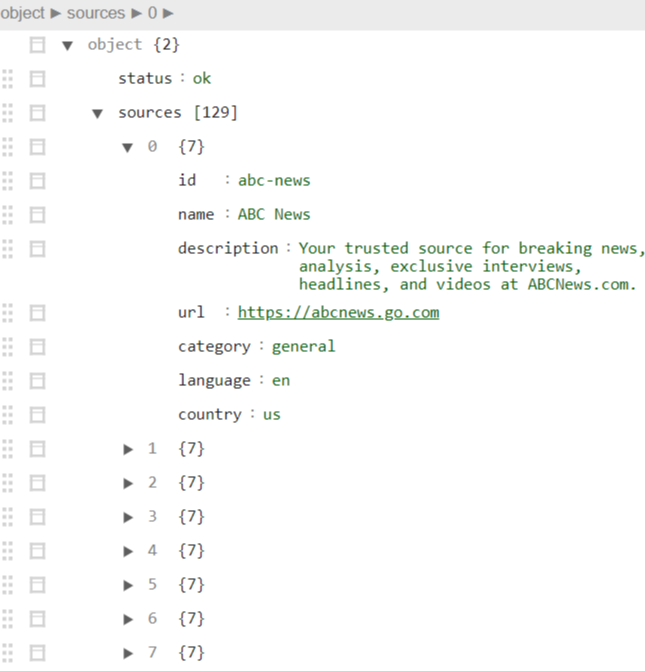Open the action menu icon for the language row
Screen dimensions: 645x671
(37, 380)
